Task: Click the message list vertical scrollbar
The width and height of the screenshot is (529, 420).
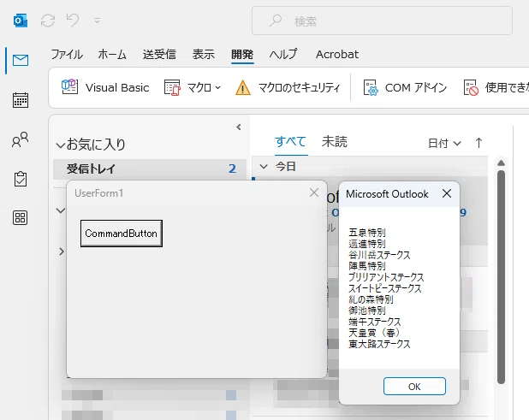Action: pos(501,276)
